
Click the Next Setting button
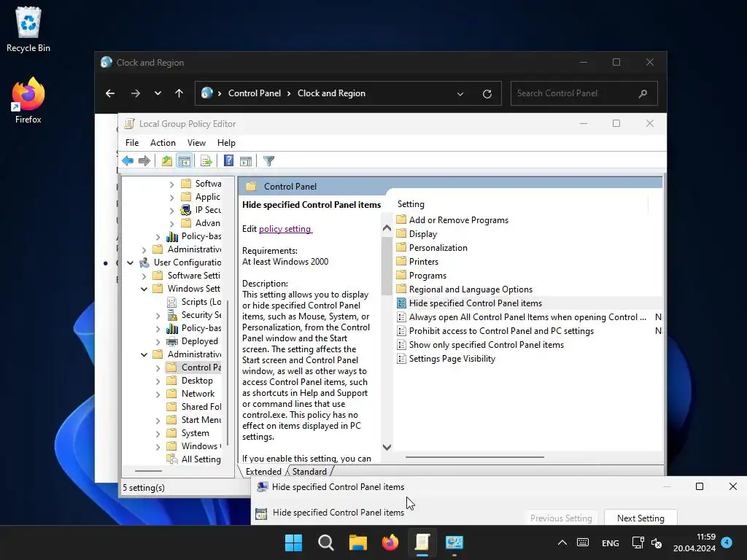pos(640,518)
